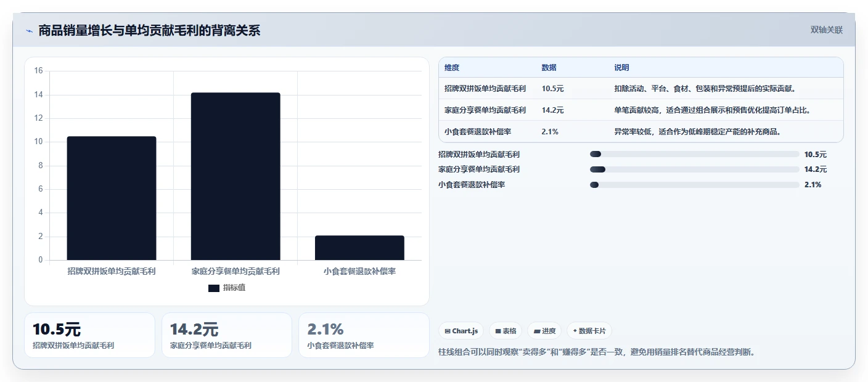Click the 招牌双拼饭单均贡献毛利 progress bar

pos(694,154)
